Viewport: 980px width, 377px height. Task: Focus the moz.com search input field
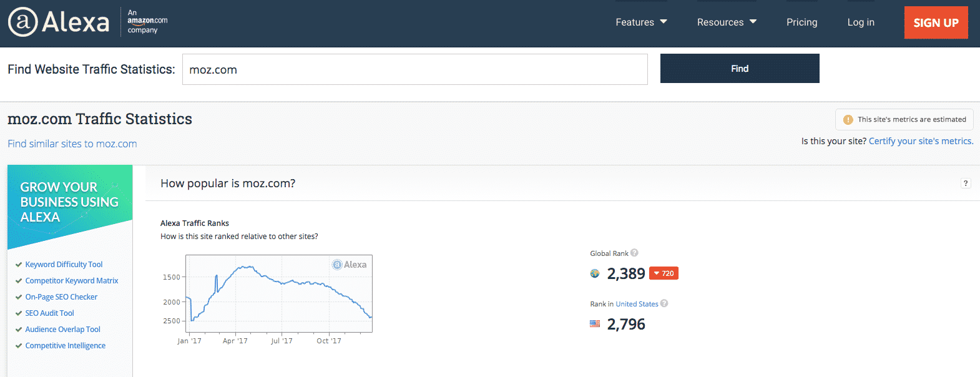point(414,69)
